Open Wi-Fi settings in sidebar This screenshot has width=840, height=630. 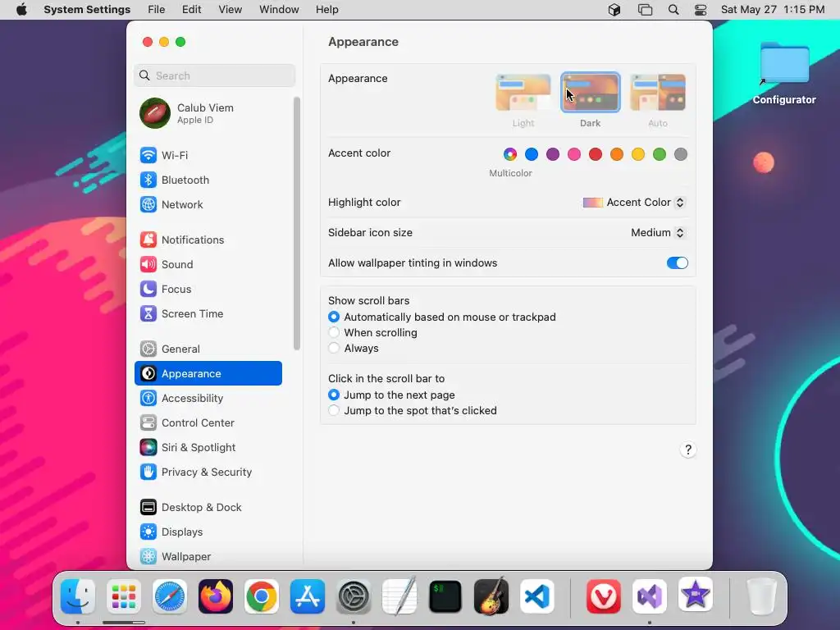click(208, 155)
